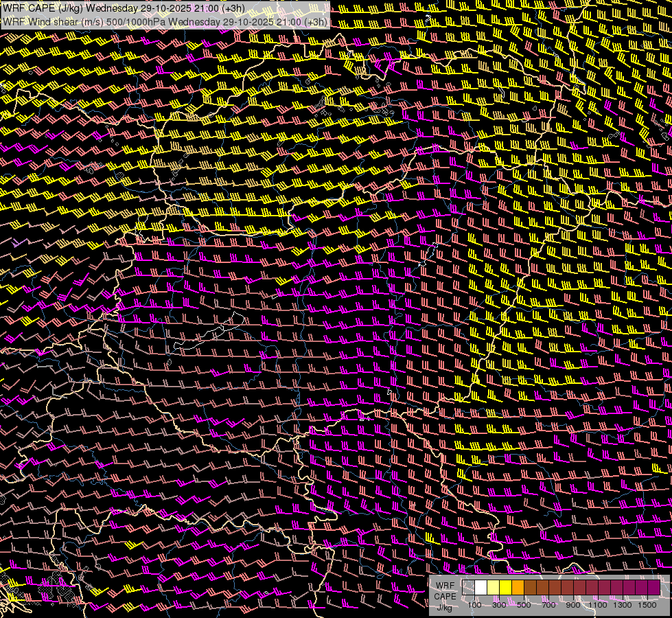Select the transparent first legend swatch

(x=469, y=588)
